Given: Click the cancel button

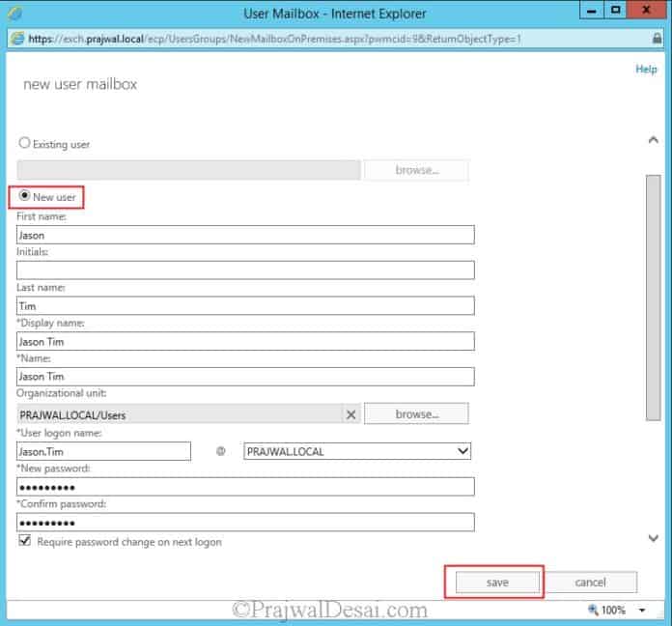Looking at the screenshot, I should [x=591, y=583].
